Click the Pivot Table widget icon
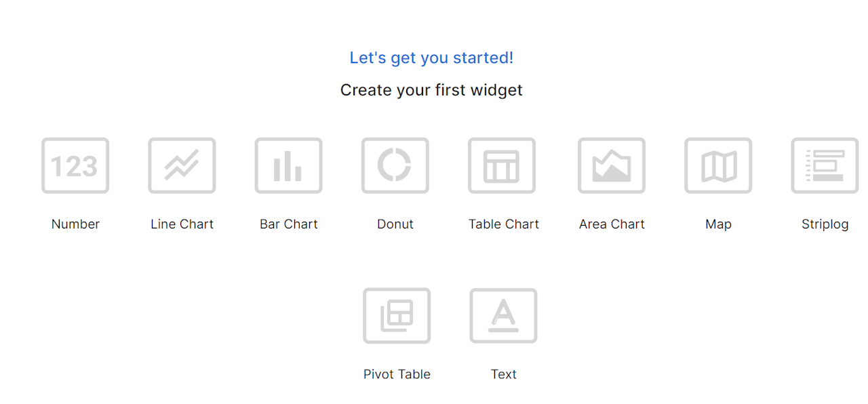 pos(397,316)
